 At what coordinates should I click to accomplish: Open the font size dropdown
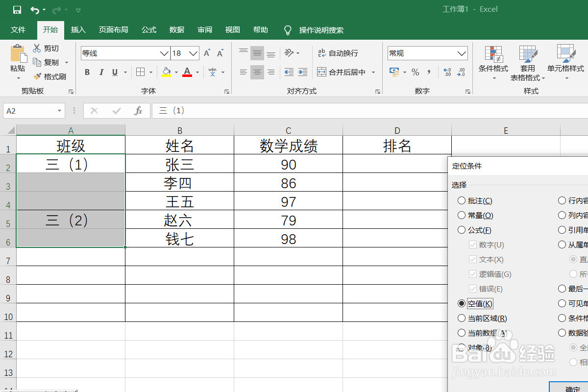pos(193,53)
